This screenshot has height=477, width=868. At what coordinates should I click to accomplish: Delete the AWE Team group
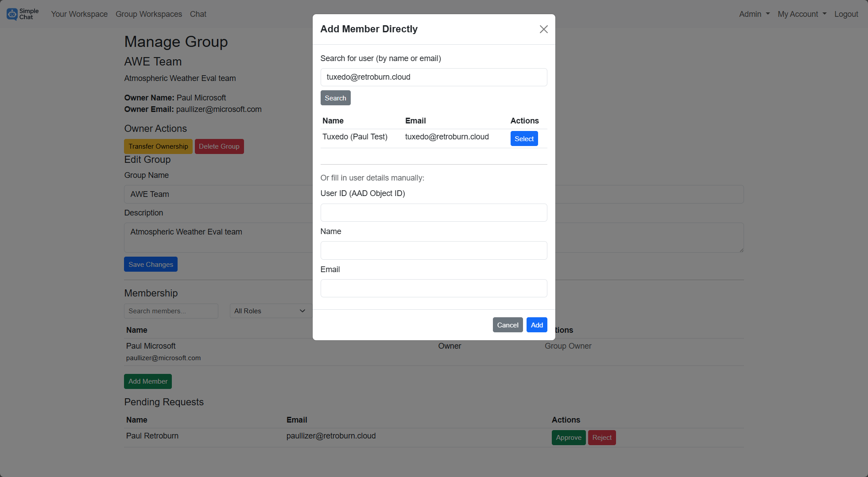pyautogui.click(x=219, y=146)
